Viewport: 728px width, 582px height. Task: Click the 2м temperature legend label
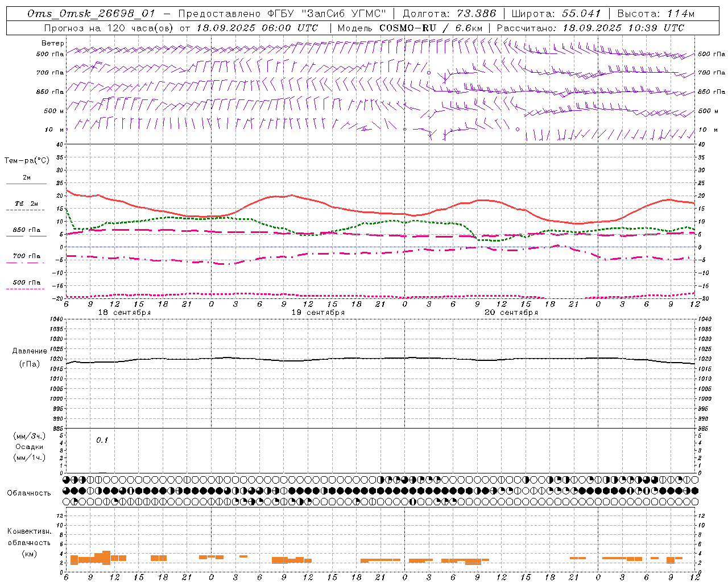pos(27,177)
